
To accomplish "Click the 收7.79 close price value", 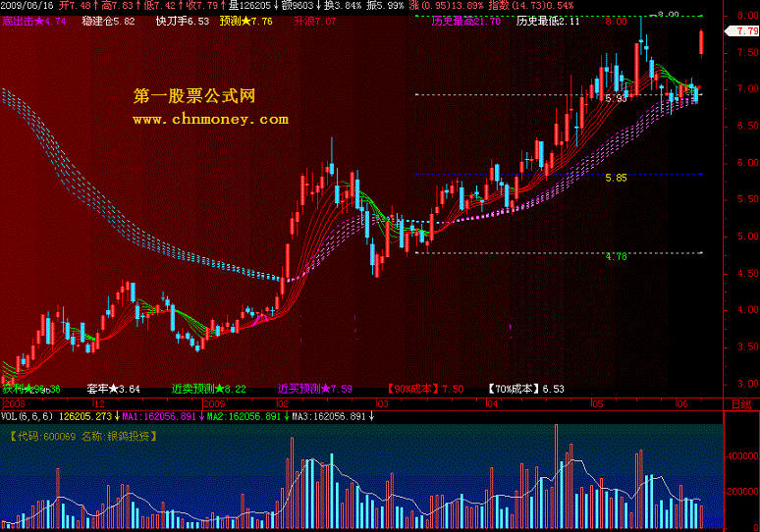I will coord(206,5).
